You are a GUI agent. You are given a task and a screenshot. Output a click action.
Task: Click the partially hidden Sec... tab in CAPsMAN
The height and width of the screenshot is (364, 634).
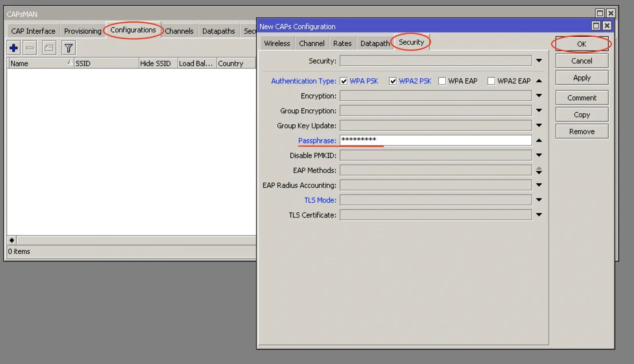[x=249, y=31]
